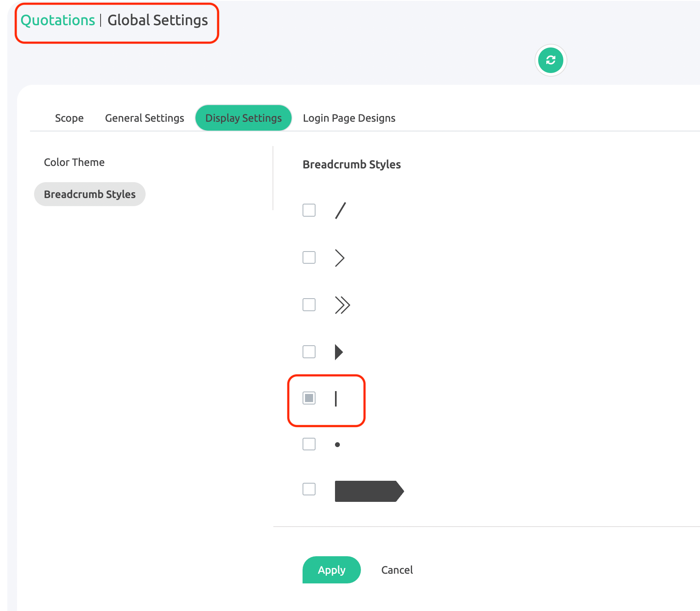
Task: Select the solid triangle style checkbox
Action: [x=309, y=352]
